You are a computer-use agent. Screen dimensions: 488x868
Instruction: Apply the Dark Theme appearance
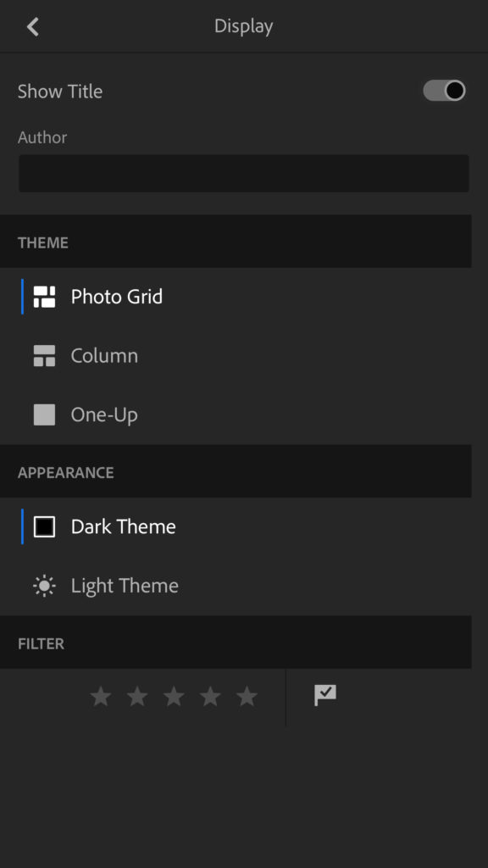(x=236, y=526)
